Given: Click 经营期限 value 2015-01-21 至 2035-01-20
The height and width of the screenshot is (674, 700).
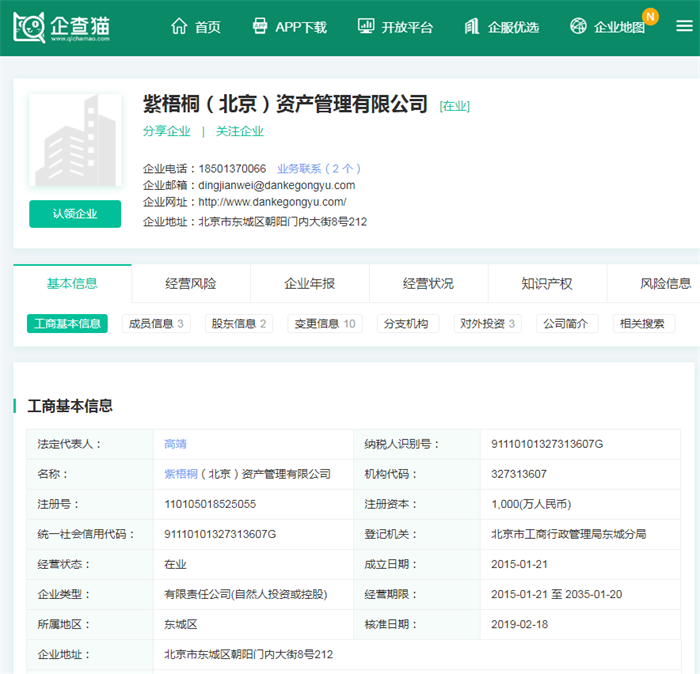Looking at the screenshot, I should pyautogui.click(x=557, y=595).
